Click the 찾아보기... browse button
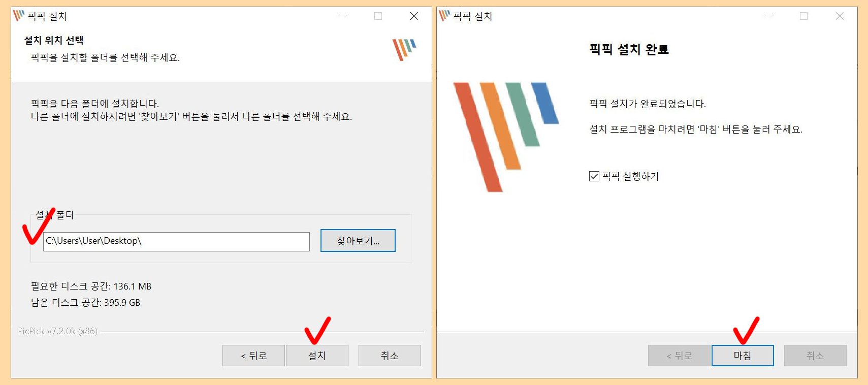The width and height of the screenshot is (868, 385). (x=358, y=241)
